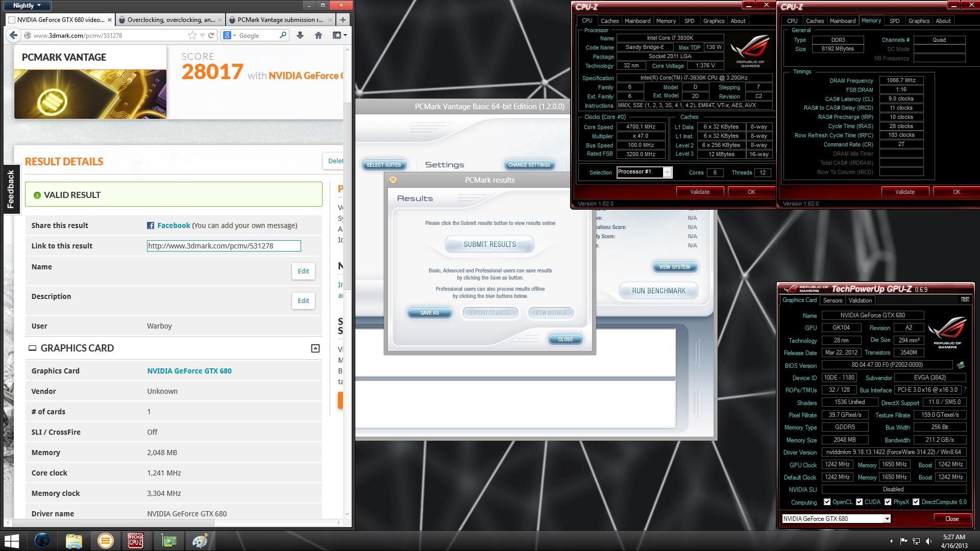Screen dimensions: 980x551
Task: Toggle the CUDA checkbox in GPU-Z
Action: [x=860, y=502]
